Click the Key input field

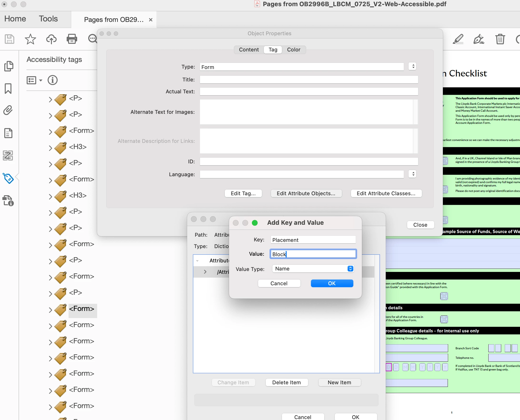pyautogui.click(x=313, y=240)
